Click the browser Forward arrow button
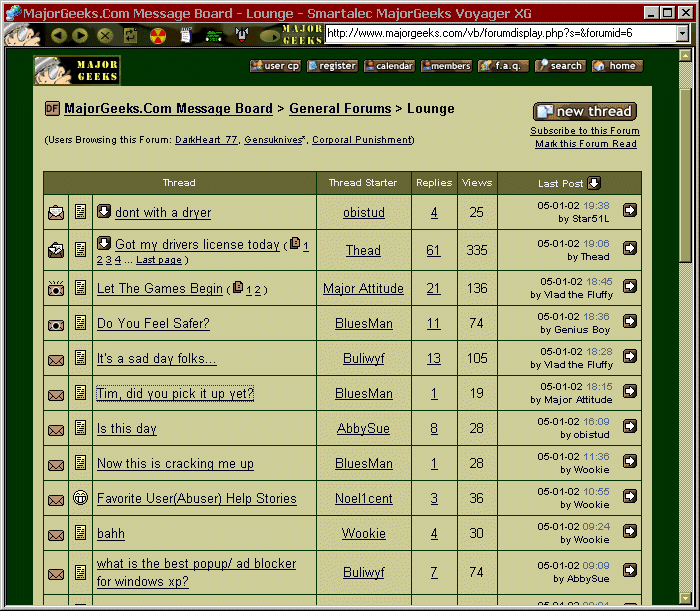 point(80,35)
